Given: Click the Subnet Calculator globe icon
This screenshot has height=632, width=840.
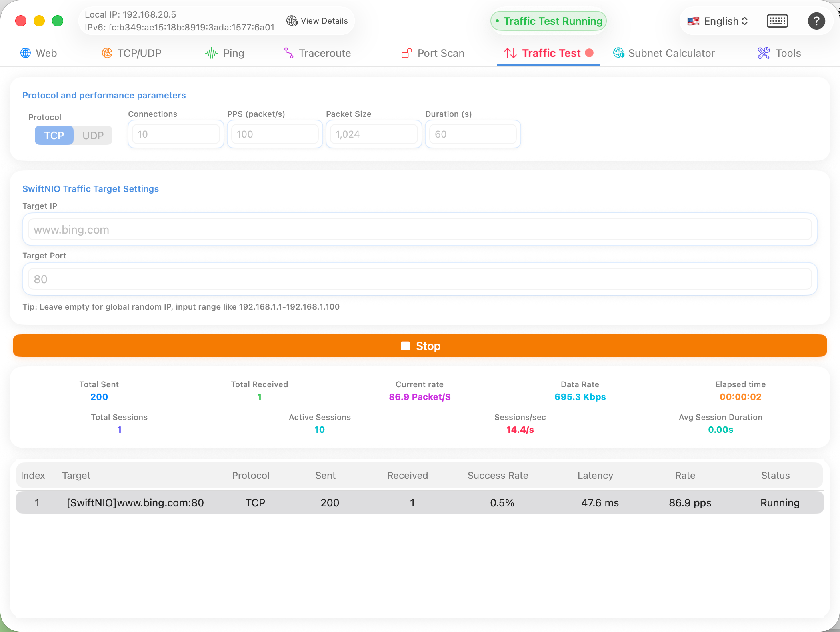Looking at the screenshot, I should (x=618, y=53).
